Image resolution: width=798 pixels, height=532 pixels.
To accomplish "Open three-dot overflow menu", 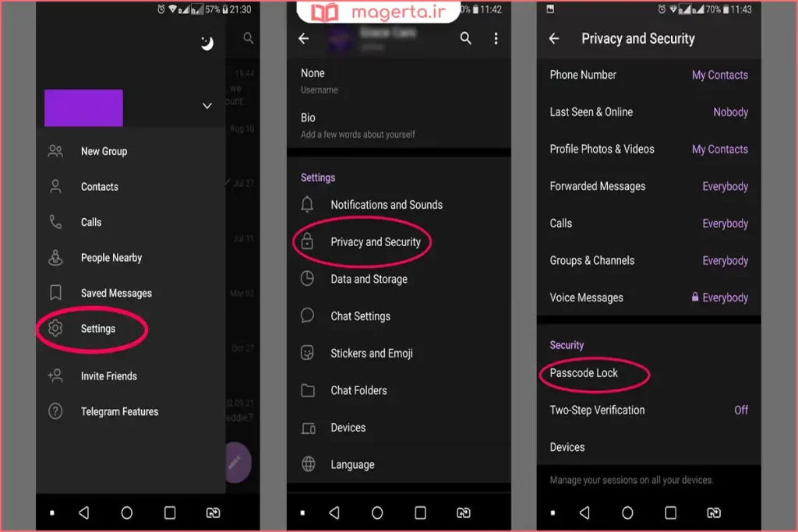I will point(496,38).
